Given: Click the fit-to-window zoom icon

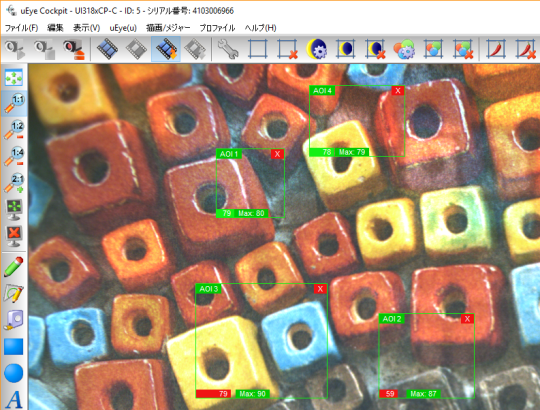Looking at the screenshot, I should click(x=14, y=77).
